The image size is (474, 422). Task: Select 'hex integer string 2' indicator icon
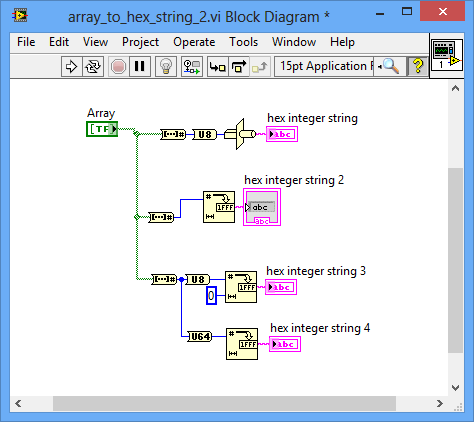coord(262,207)
